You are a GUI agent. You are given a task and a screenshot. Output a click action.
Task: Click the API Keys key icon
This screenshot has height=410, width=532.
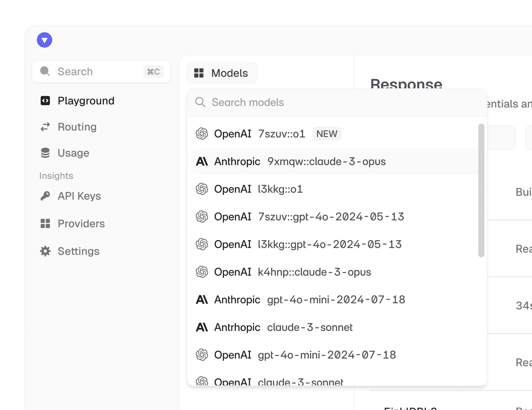pos(45,196)
